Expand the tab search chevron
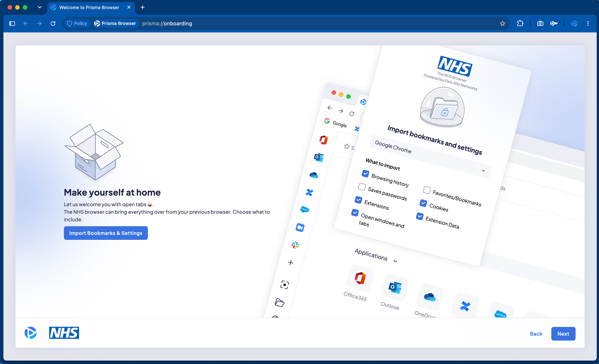The image size is (599, 364). click(x=40, y=7)
